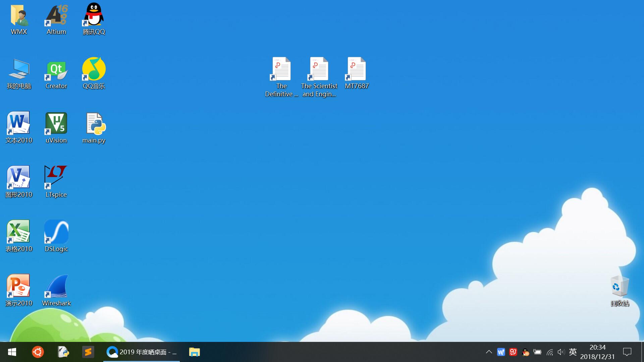
Task: Click the Show desktop strip at the taskbar edge
Action: (x=643, y=352)
